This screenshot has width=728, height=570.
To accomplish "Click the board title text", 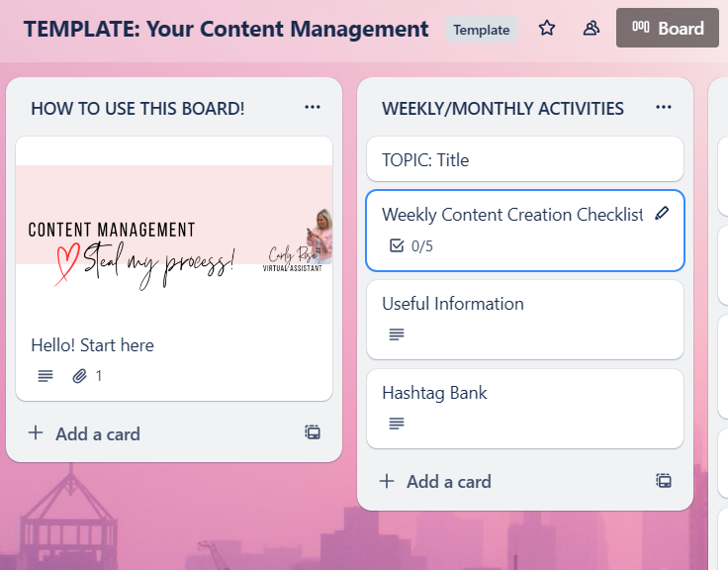I will tap(227, 29).
